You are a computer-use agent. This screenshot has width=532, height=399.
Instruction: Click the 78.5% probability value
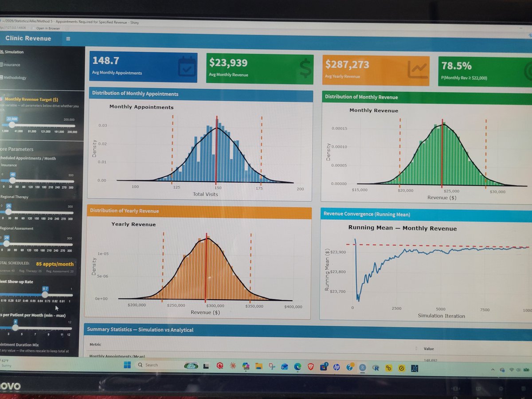tap(456, 66)
